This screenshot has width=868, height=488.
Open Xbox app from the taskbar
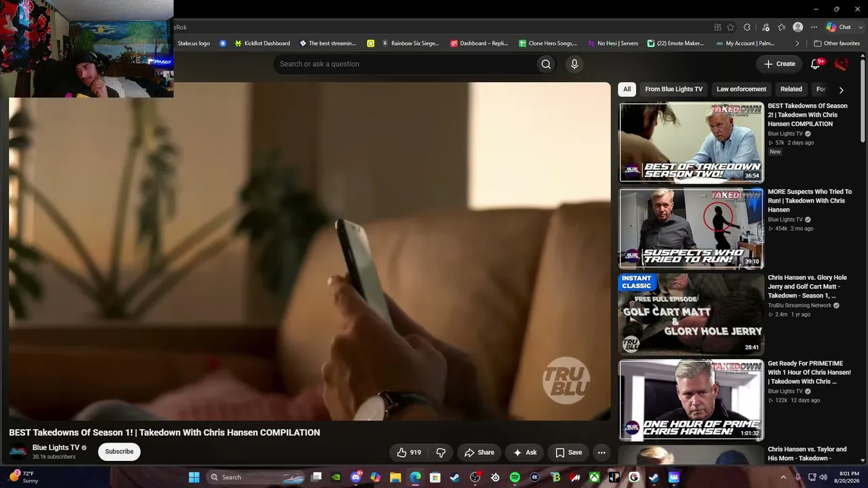[594, 477]
